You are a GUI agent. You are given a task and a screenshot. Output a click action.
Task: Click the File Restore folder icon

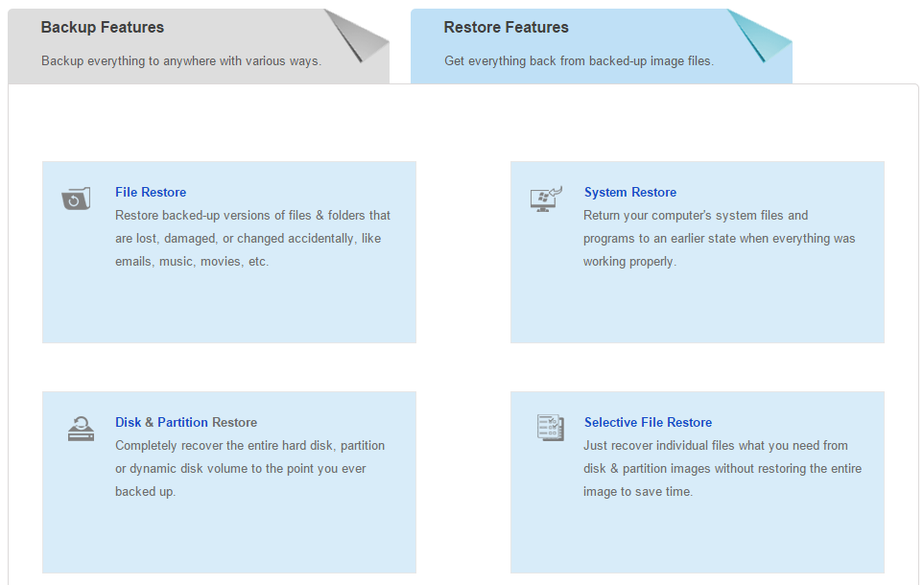click(x=77, y=199)
